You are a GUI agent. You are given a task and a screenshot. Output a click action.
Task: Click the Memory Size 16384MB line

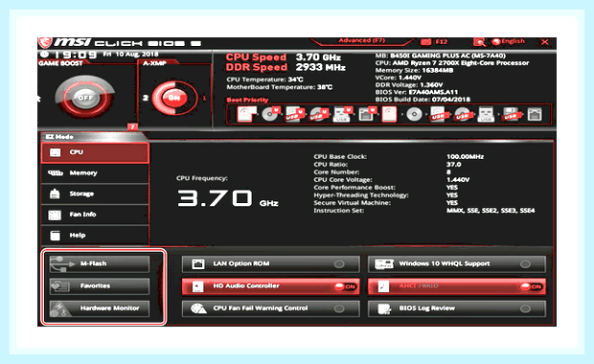coord(414,71)
